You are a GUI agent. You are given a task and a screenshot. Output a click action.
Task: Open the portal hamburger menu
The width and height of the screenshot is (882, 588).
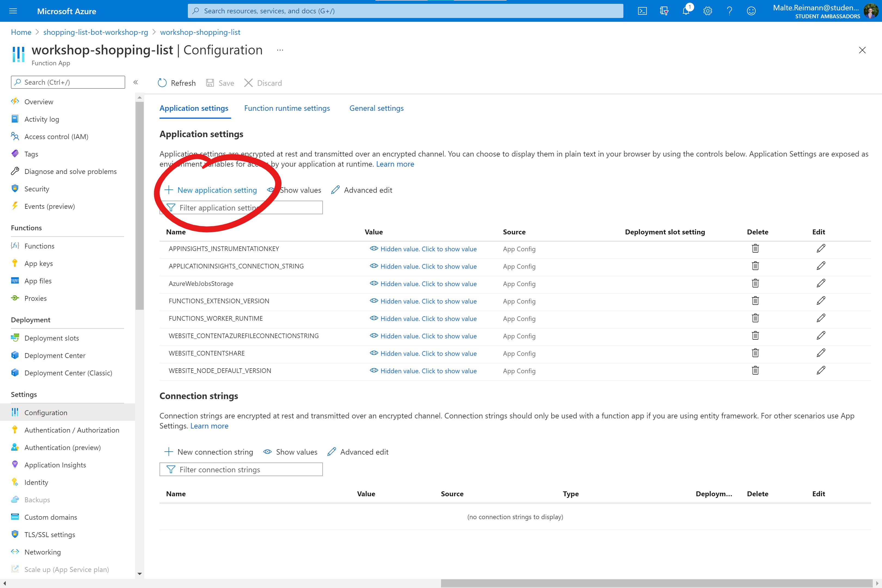13,11
